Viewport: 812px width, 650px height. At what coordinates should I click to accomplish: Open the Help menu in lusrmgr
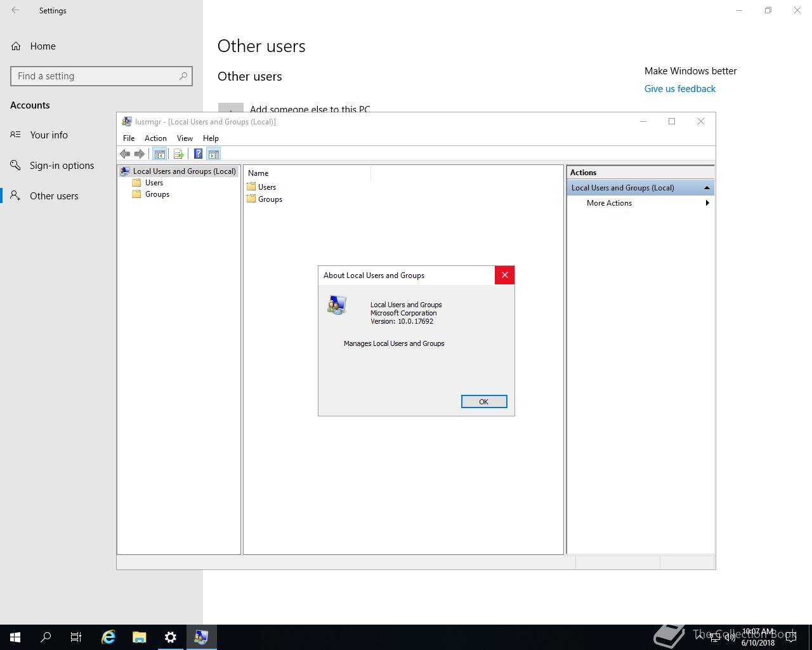211,138
